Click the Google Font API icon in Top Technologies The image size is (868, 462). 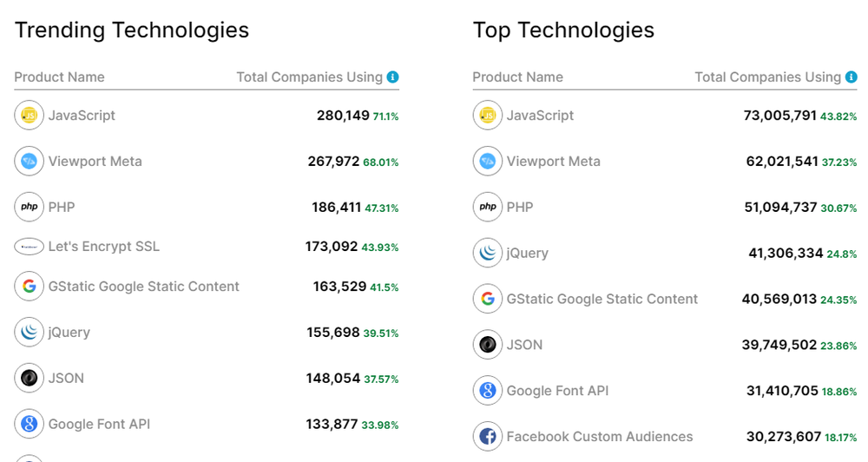pyautogui.click(x=488, y=391)
